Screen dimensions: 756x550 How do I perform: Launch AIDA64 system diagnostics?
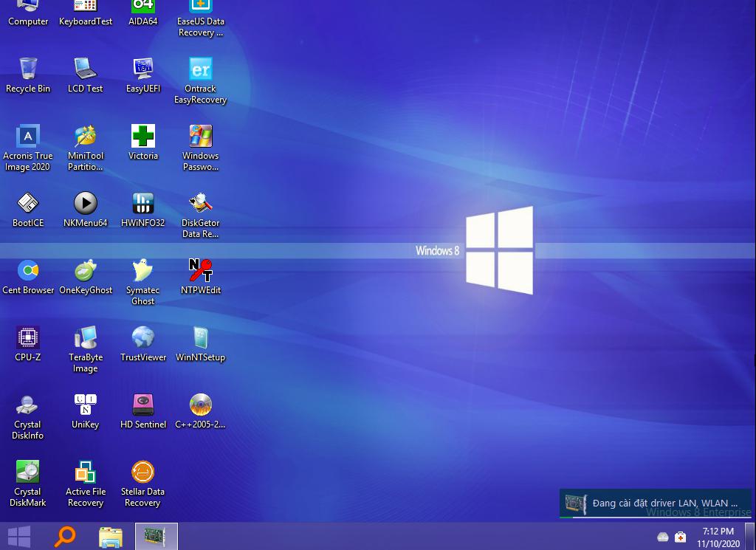[x=142, y=11]
